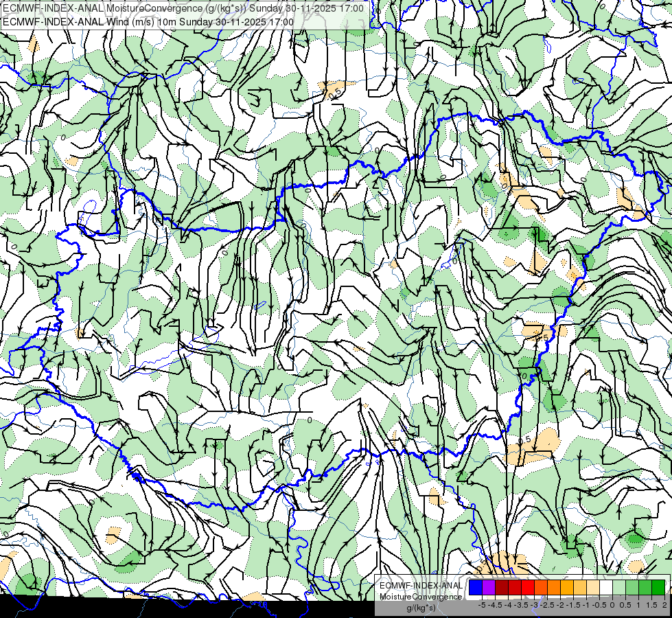Viewport: 672px width, 618px height.
Task: Select the legend swatch between -4 and -3.5
Action: click(x=515, y=588)
